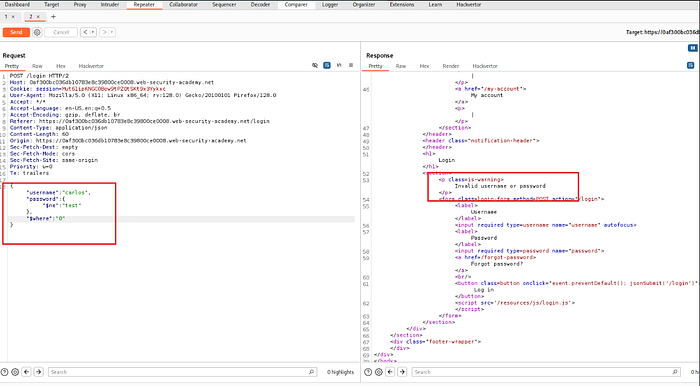Screen dimensions: 700x386
Task: Open Request search settings gear
Action: (x=15, y=372)
